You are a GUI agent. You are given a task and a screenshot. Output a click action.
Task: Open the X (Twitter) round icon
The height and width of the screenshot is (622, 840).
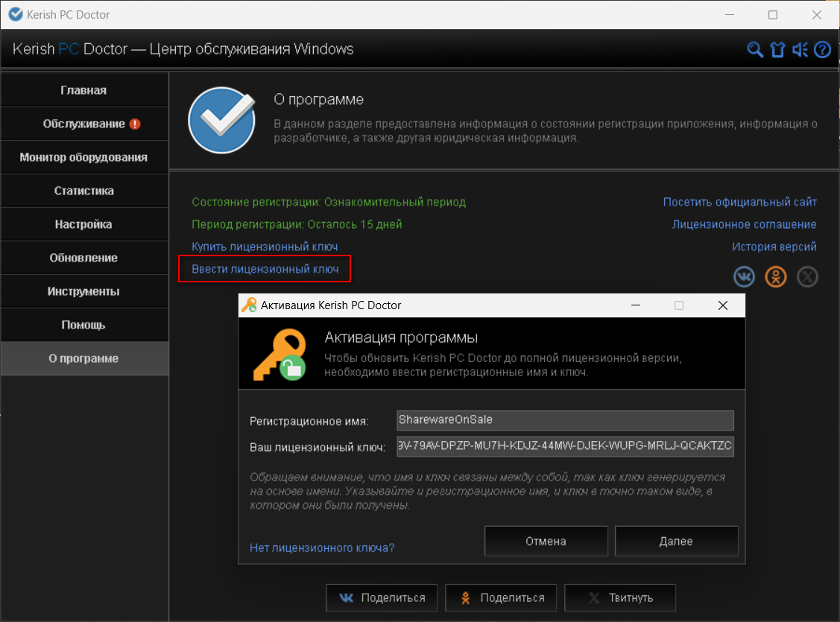click(807, 277)
